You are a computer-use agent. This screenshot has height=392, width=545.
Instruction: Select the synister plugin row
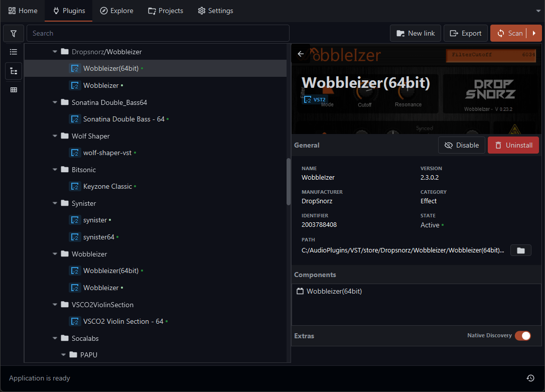(x=156, y=220)
